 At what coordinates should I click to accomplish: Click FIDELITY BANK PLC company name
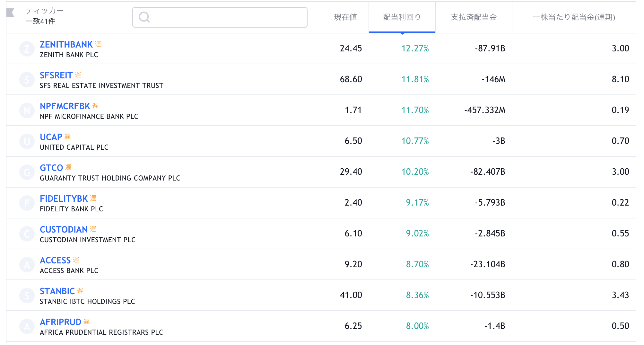[71, 209]
